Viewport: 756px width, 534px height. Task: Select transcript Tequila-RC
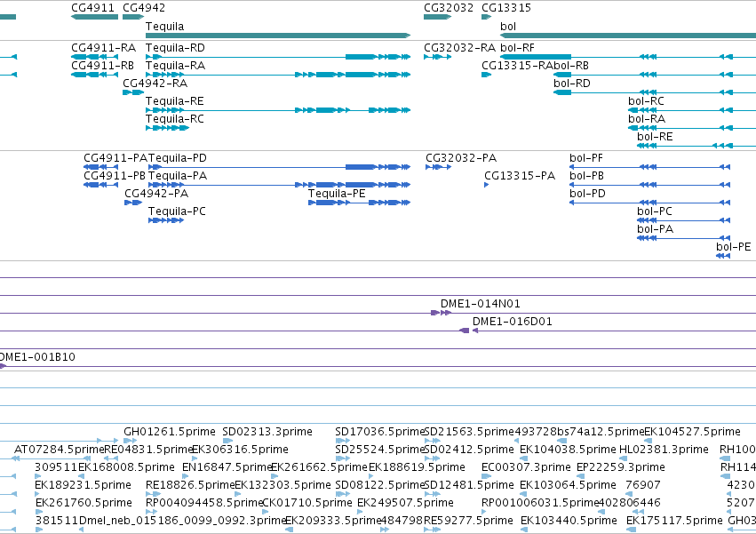[x=167, y=128]
